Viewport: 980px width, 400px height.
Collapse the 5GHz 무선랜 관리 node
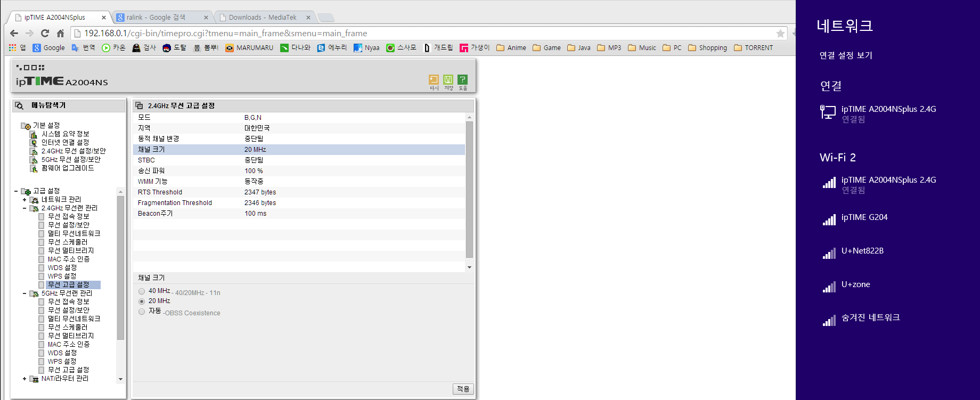tap(24, 293)
